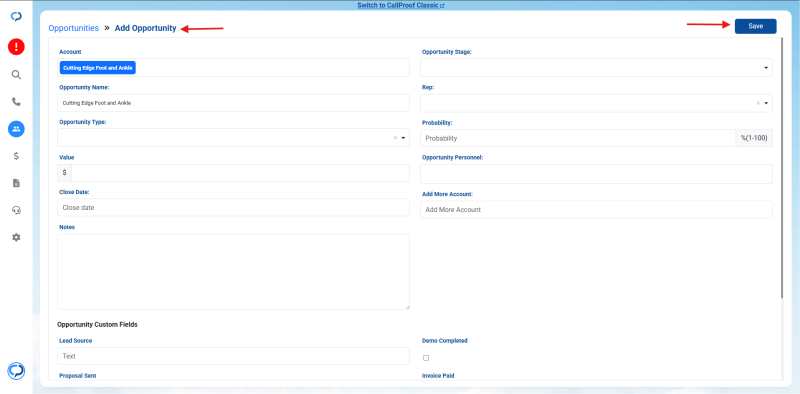Go back to Opportunities breadcrumb link
This screenshot has width=800, height=394.
coord(73,28)
